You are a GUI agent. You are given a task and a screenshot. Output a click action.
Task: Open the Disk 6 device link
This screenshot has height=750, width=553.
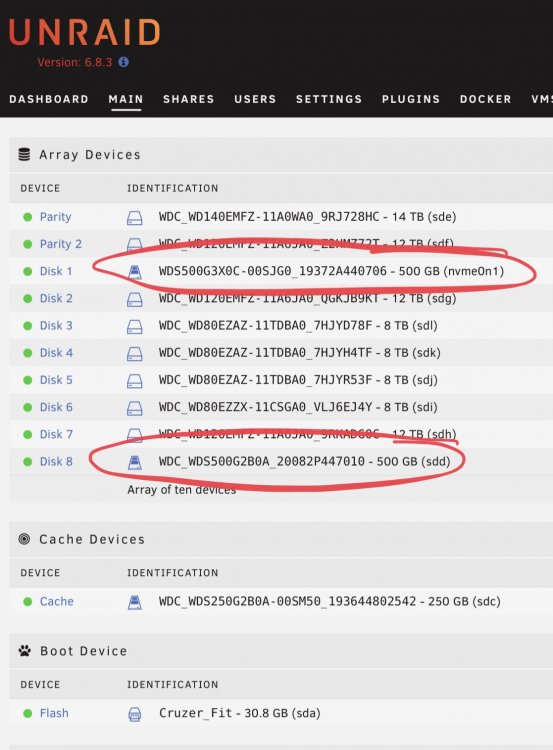pos(56,408)
